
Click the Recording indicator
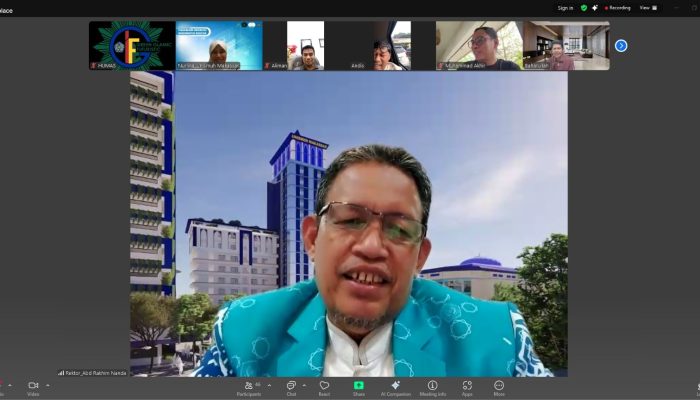coord(617,8)
